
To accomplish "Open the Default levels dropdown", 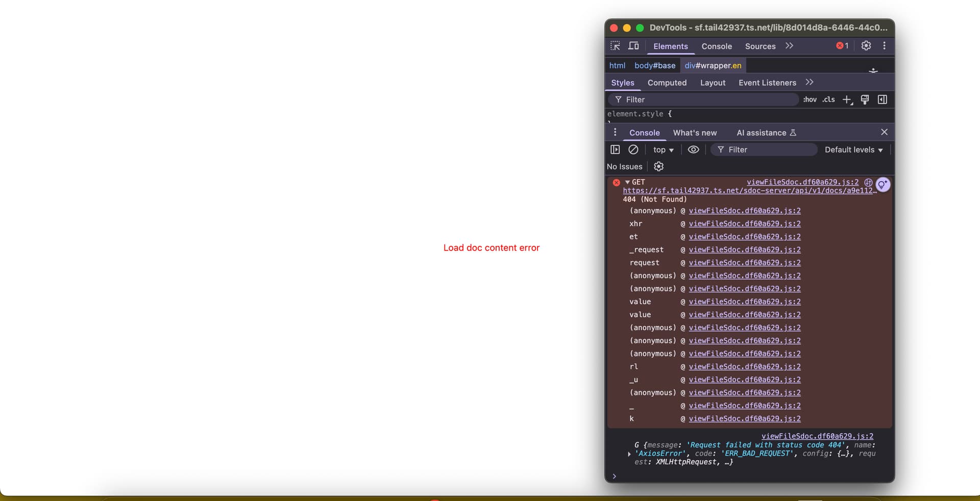I will (x=853, y=149).
